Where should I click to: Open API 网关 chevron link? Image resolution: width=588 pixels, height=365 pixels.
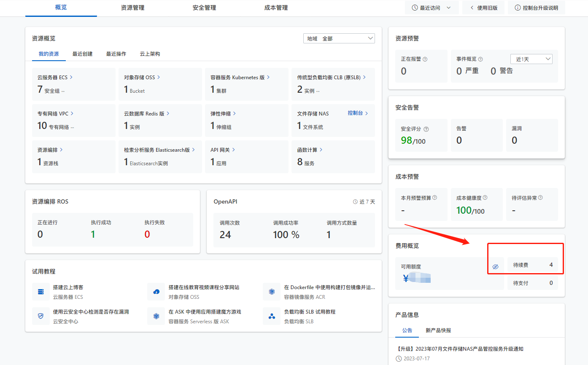[234, 150]
